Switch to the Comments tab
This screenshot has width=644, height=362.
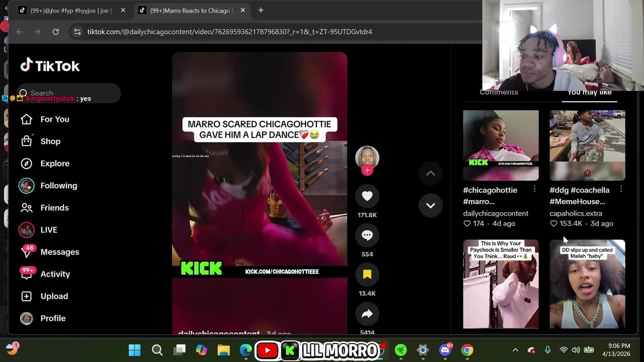coord(499,93)
